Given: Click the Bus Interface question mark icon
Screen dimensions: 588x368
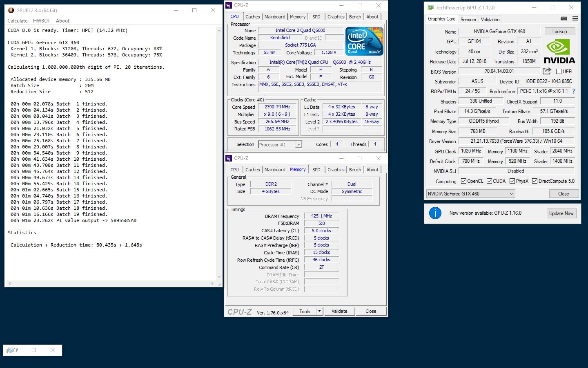Looking at the screenshot, I should pos(573,91).
